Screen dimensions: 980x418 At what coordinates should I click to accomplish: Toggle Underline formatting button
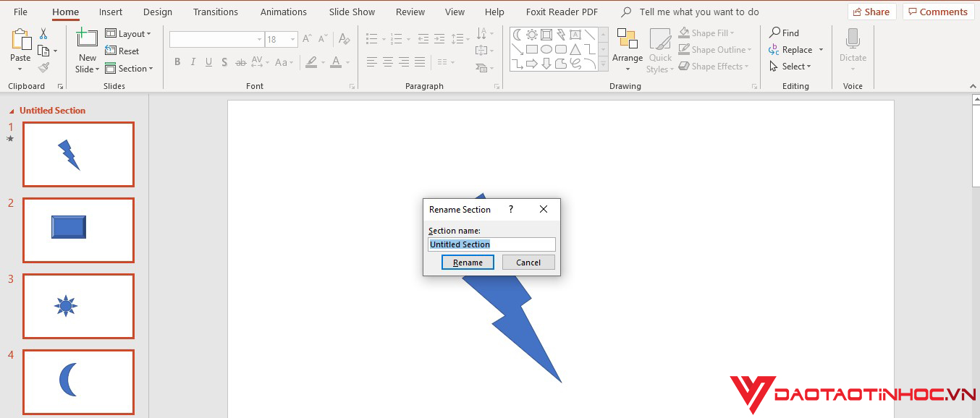coord(209,62)
